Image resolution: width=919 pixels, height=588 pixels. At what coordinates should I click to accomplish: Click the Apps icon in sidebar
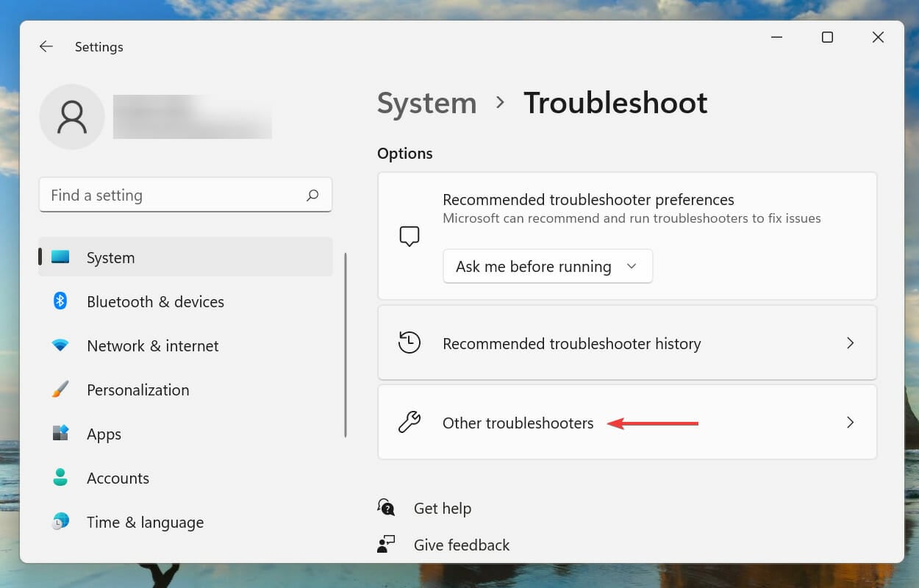(x=60, y=434)
